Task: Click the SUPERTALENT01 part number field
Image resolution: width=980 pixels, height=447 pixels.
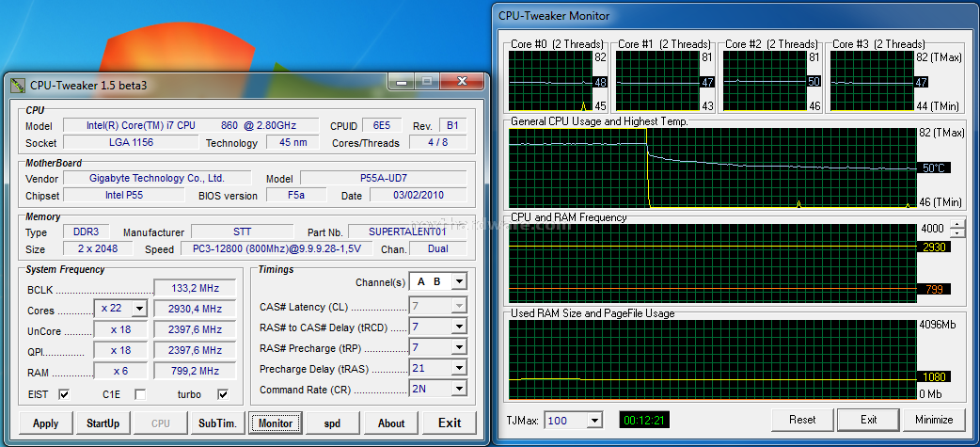Action: [407, 231]
